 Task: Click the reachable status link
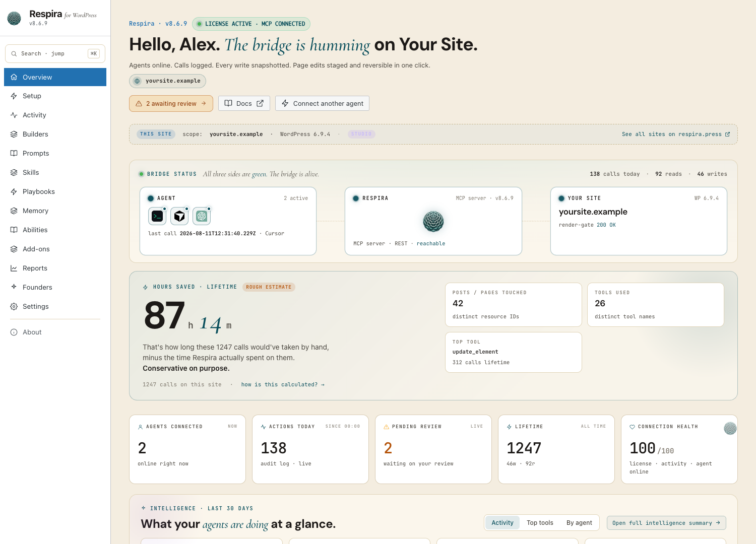431,244
